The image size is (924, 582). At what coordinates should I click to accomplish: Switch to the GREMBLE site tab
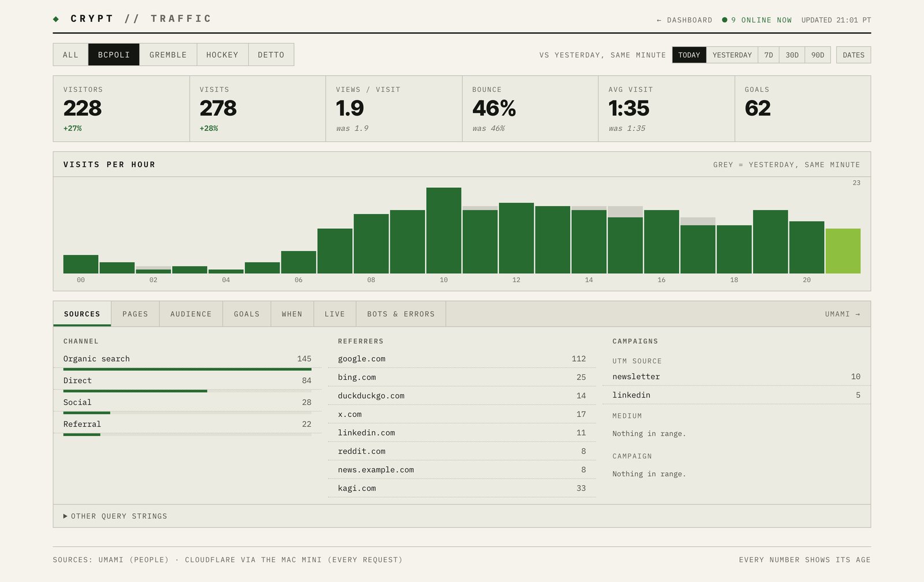pyautogui.click(x=168, y=54)
